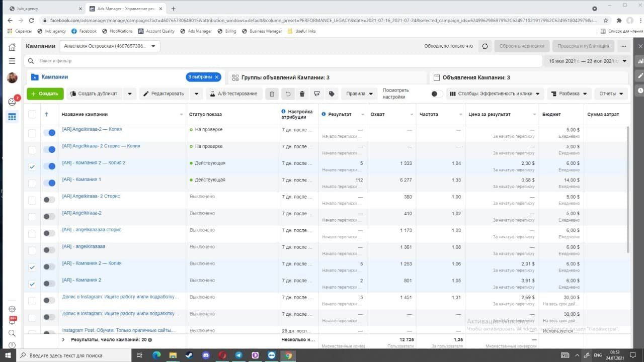Turn off the '[AR] - Компания 1' campaign switch
Viewport: 644px width, 362px height.
pos(49,183)
